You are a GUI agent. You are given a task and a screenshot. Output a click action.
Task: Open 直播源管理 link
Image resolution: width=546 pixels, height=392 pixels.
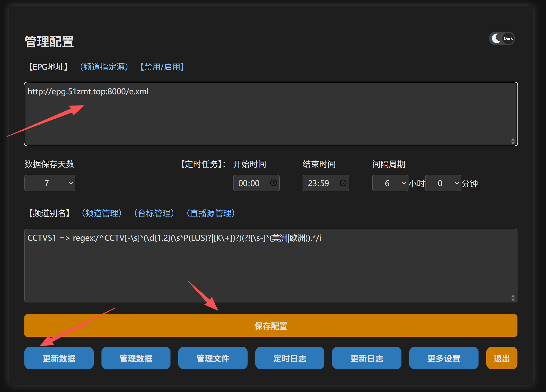coord(211,213)
